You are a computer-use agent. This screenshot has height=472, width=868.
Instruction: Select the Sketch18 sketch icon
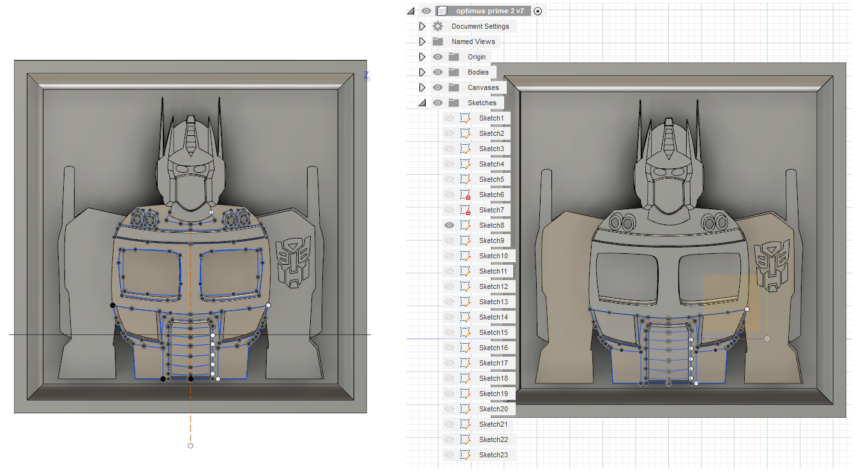(x=465, y=378)
